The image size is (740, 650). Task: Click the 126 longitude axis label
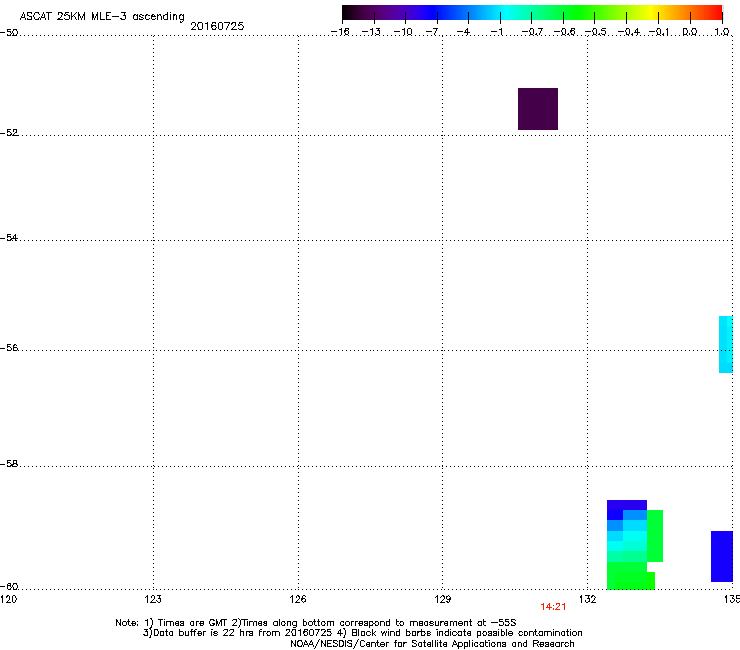298,599
